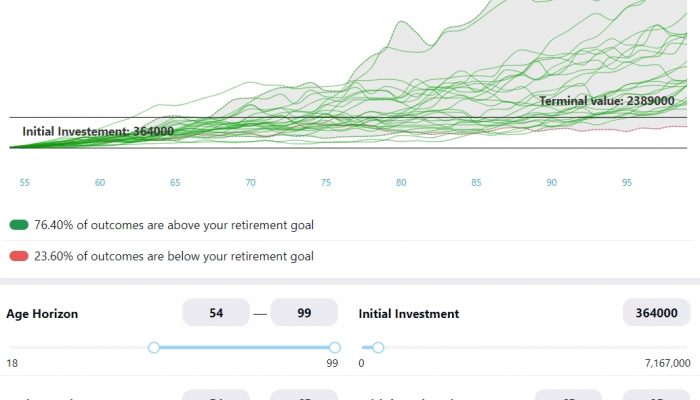Click age 80 on the chart axis
The height and width of the screenshot is (400, 700).
coord(401,183)
